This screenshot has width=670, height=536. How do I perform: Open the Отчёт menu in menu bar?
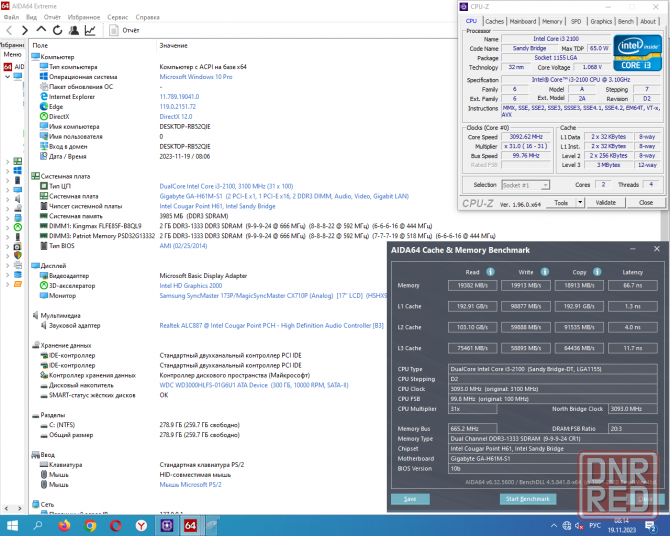[x=52, y=17]
